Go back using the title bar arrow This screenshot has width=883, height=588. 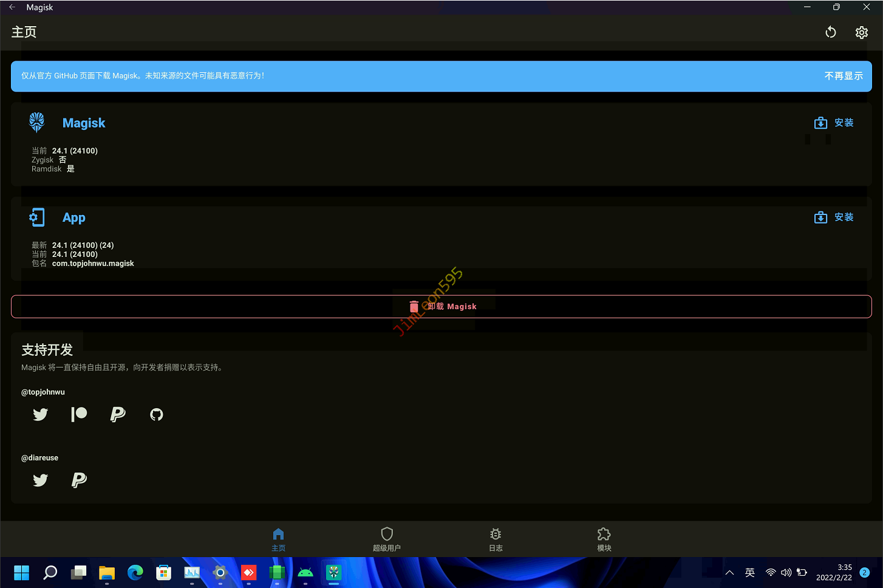(12, 7)
